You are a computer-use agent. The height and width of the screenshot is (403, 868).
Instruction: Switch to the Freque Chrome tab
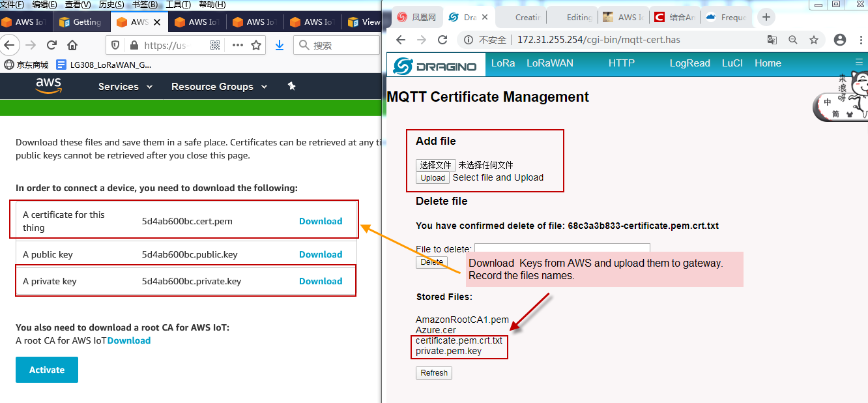tap(727, 17)
